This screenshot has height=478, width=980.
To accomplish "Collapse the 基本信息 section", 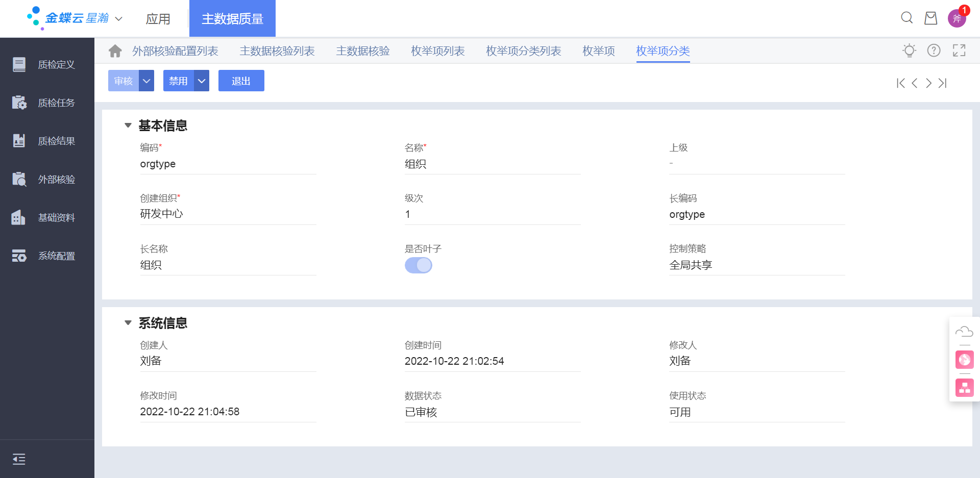I will point(128,125).
